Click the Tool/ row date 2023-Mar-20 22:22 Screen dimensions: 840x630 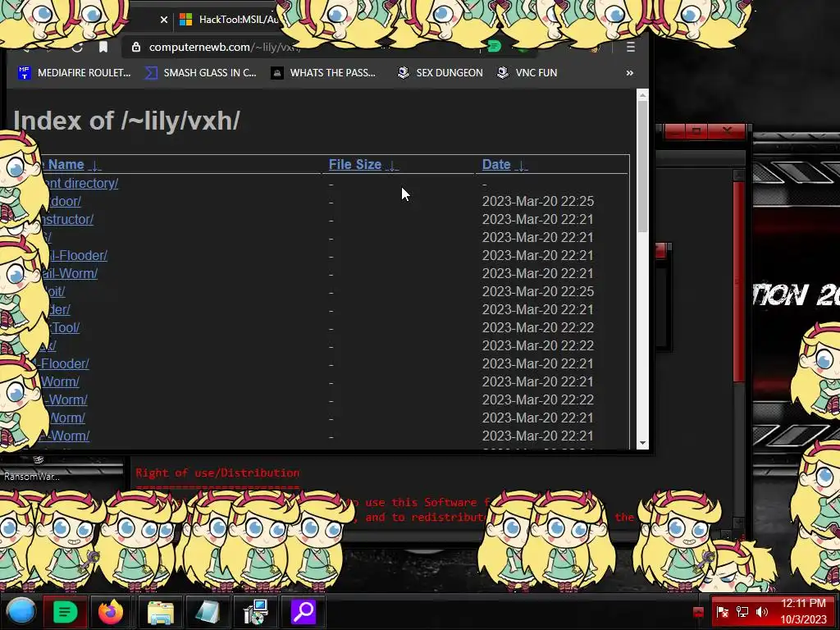[538, 328]
